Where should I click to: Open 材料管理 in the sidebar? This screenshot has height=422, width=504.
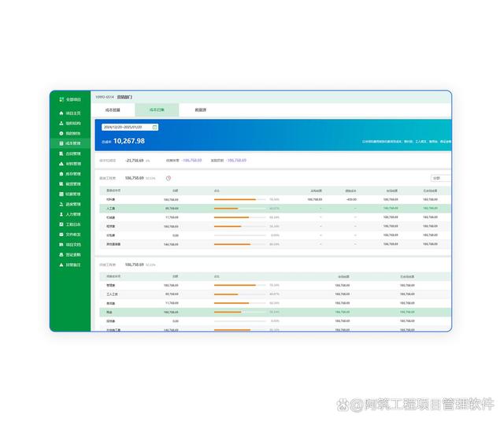click(70, 164)
